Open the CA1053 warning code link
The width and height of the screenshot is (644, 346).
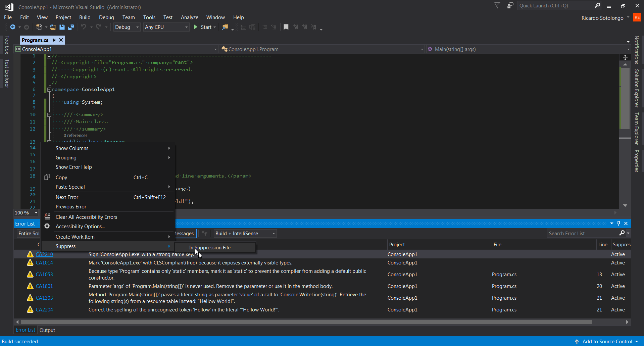pos(44,275)
